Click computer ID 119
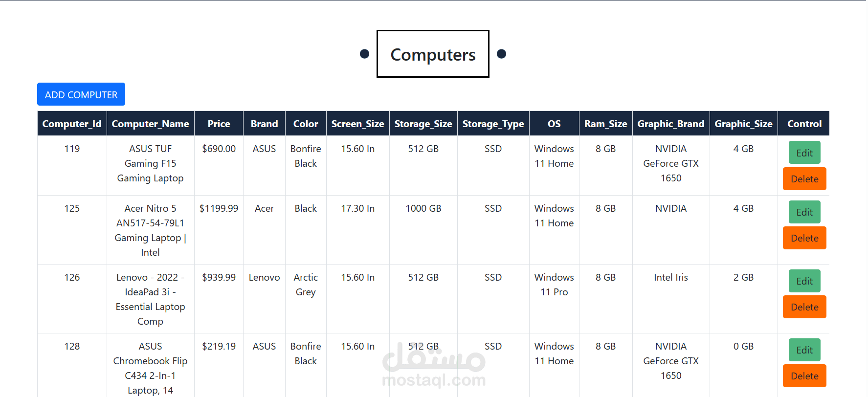 (x=72, y=149)
